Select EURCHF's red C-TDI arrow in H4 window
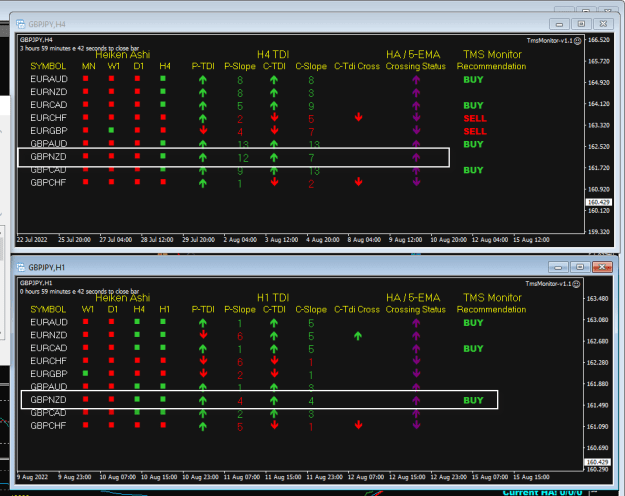Image resolution: width=625 pixels, height=496 pixels. pos(274,117)
